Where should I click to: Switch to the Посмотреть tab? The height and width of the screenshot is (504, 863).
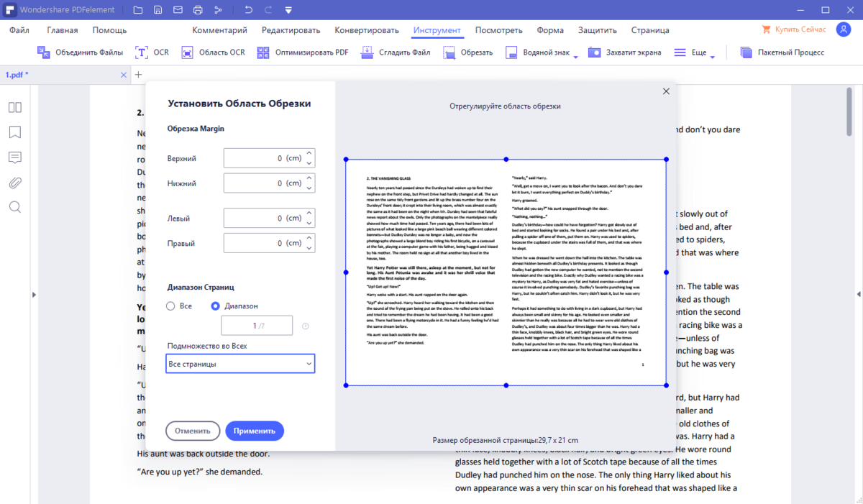pos(499,30)
